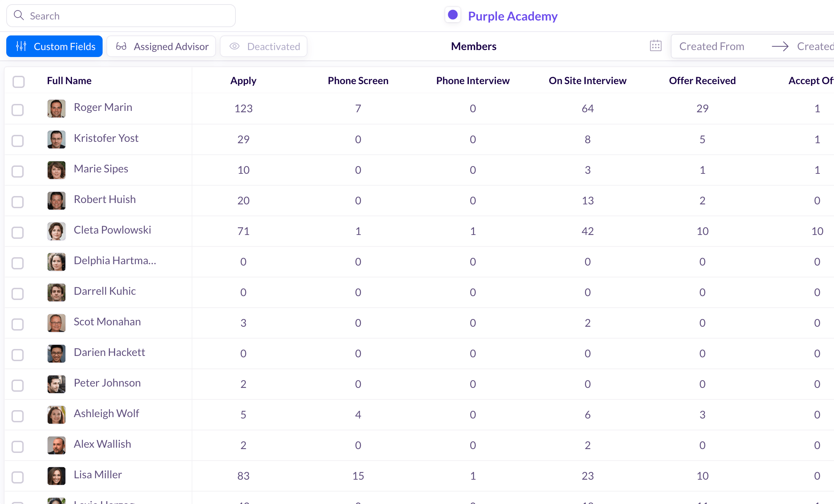Check the checkbox for Roger Marin
834x504 pixels.
18,110
